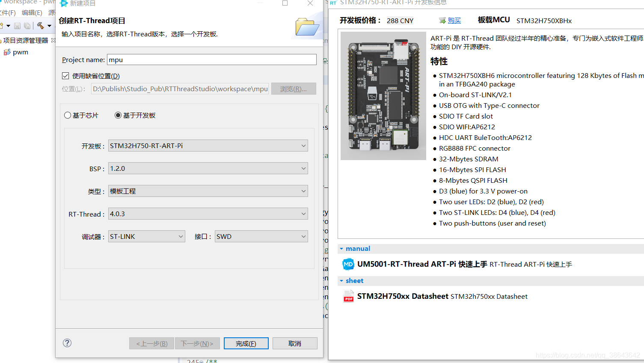Open the 调试器 dropdown ST-LINK
The image size is (644, 363).
pyautogui.click(x=147, y=236)
